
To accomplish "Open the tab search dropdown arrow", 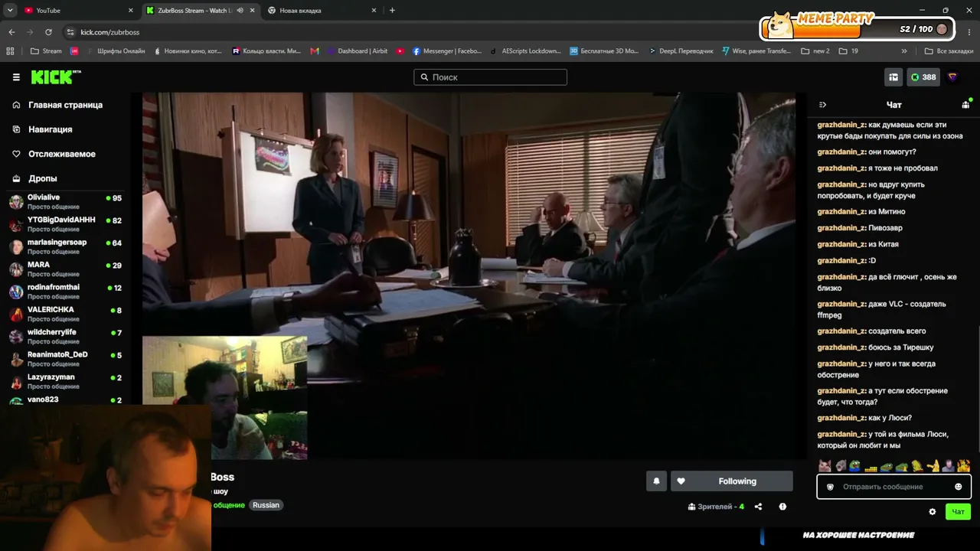I will click(10, 11).
